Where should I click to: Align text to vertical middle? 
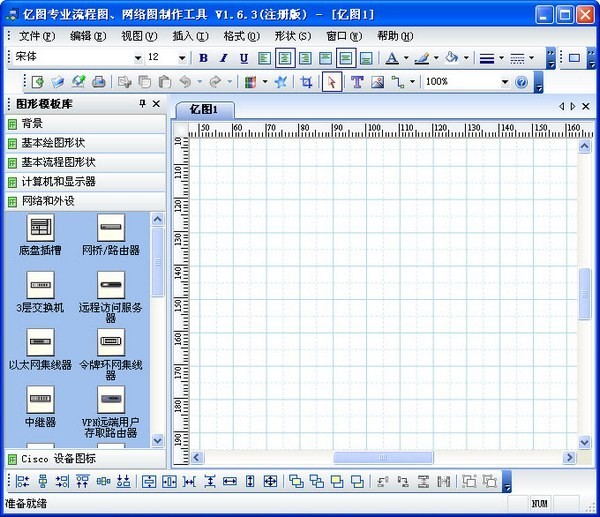tap(346, 58)
